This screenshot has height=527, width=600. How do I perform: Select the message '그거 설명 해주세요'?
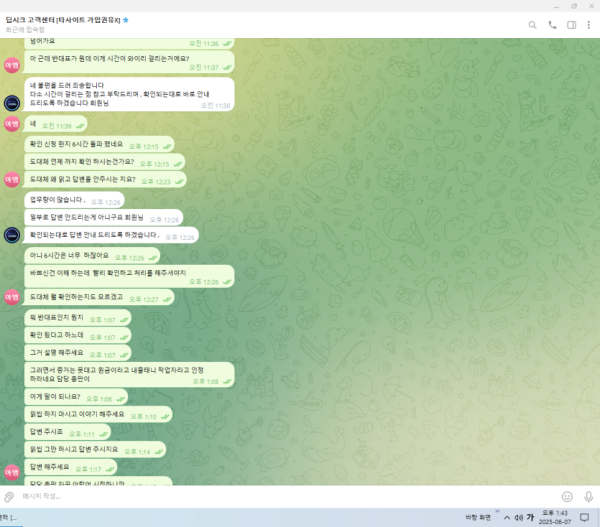coord(78,353)
